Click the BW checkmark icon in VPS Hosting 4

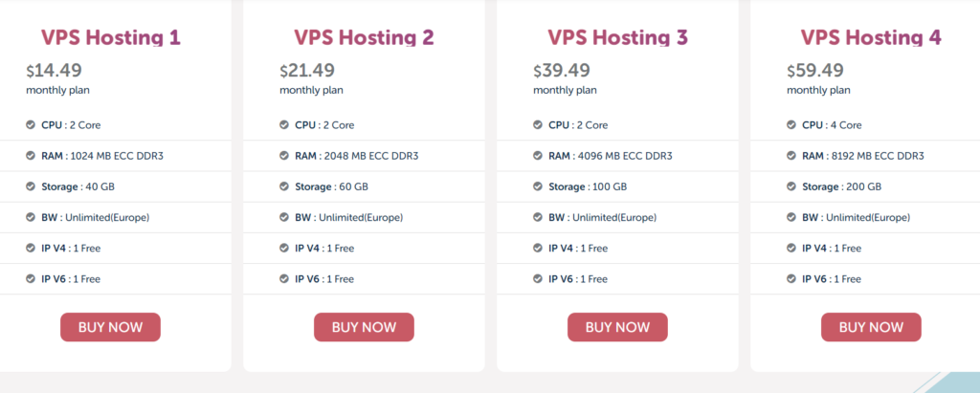(791, 217)
